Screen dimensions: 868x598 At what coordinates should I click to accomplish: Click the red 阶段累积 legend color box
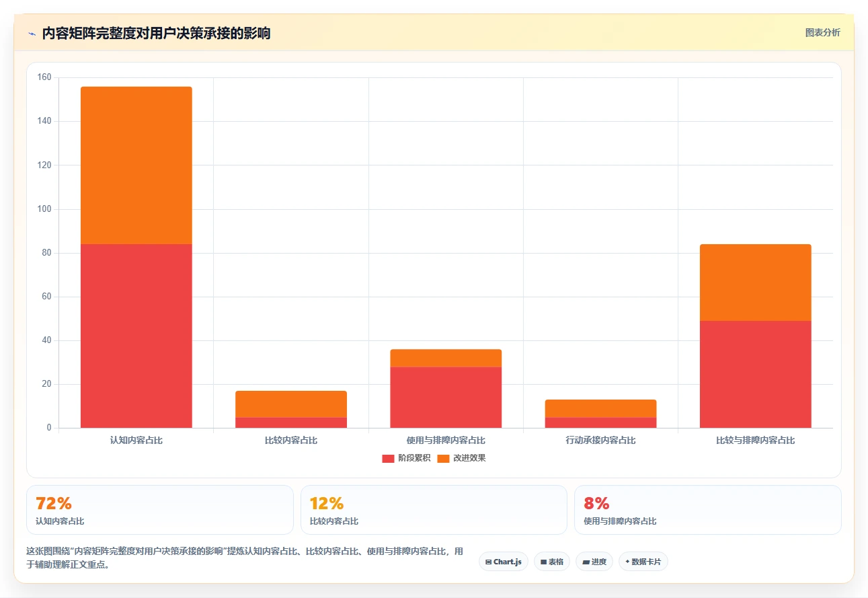point(388,459)
